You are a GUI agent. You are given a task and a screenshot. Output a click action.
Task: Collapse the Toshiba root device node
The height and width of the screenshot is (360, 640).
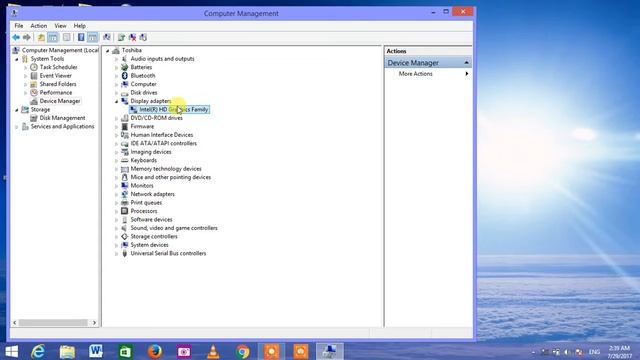click(x=108, y=51)
